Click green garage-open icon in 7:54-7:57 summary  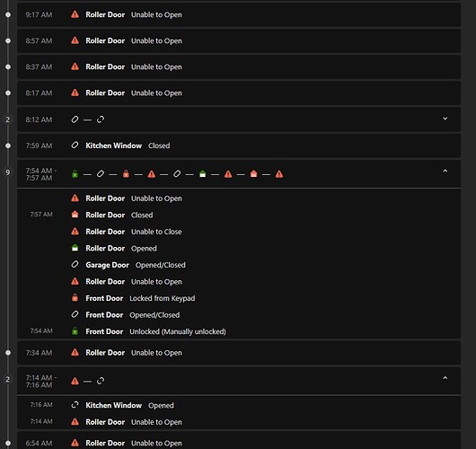click(202, 174)
